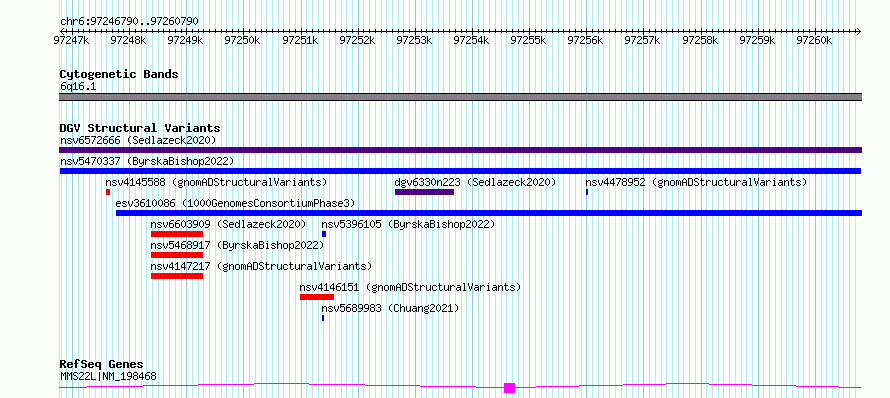Select the magenta MMS22L exon block

pyautogui.click(x=509, y=388)
